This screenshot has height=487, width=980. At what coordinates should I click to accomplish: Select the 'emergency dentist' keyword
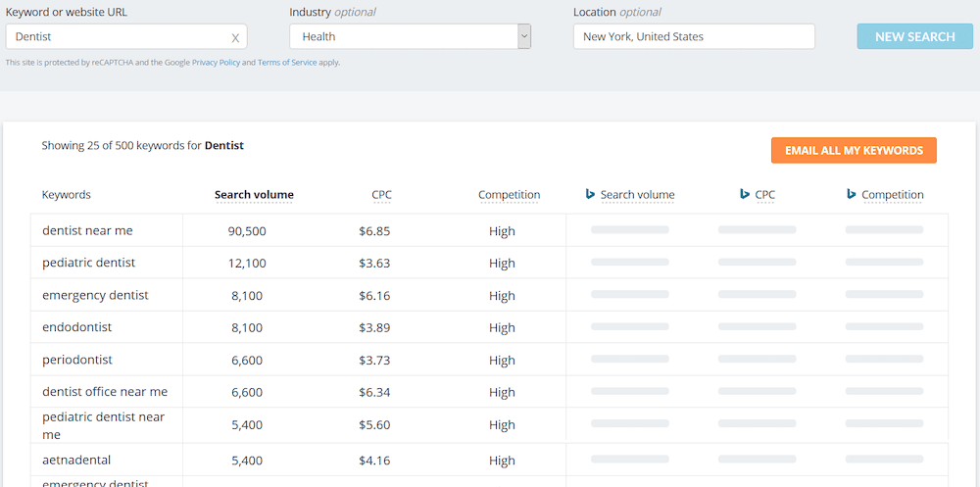tap(96, 295)
